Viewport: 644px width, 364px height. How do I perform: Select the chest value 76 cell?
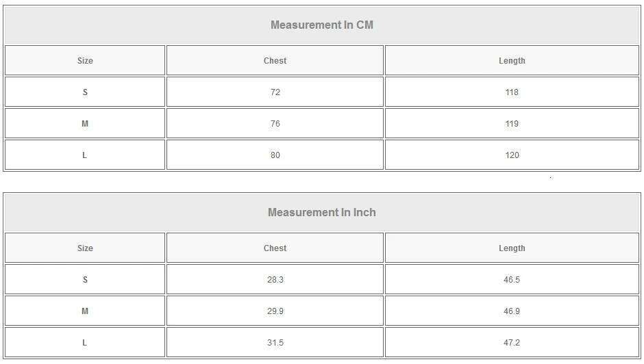pos(275,124)
